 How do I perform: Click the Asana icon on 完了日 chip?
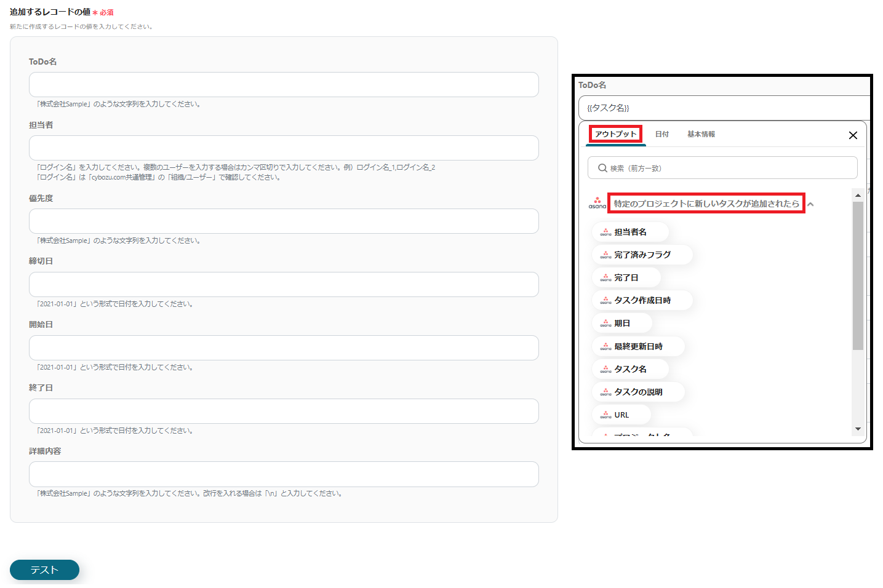(x=605, y=277)
